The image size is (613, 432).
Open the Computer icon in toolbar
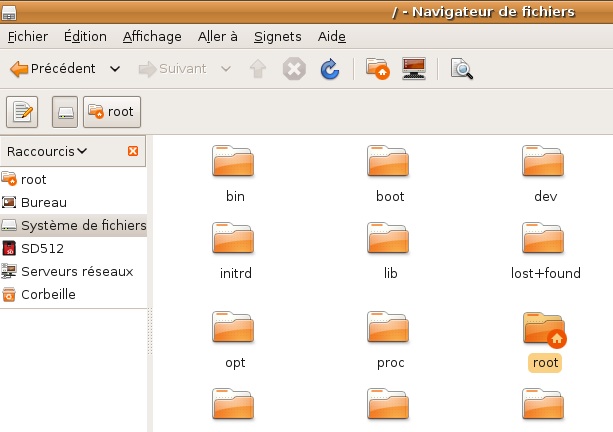[415, 69]
